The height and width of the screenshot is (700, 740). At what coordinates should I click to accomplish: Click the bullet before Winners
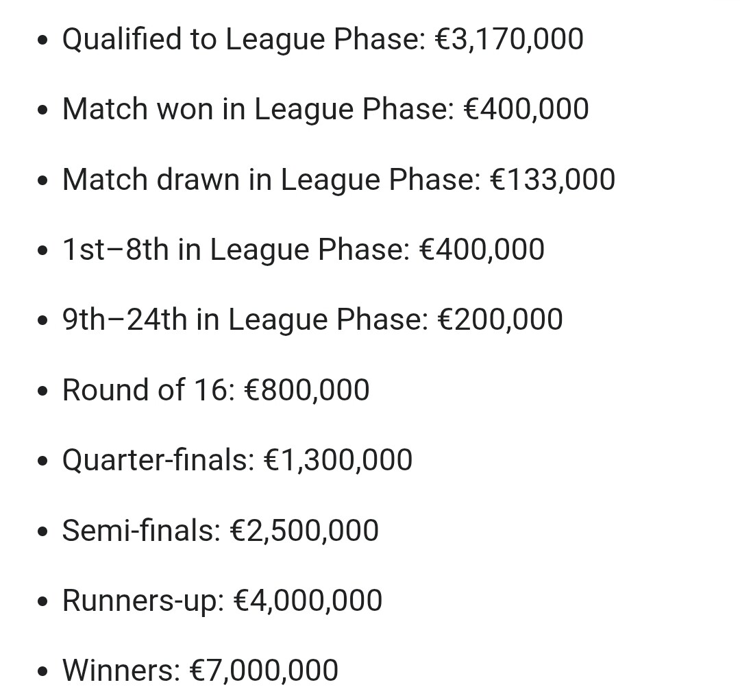click(42, 672)
